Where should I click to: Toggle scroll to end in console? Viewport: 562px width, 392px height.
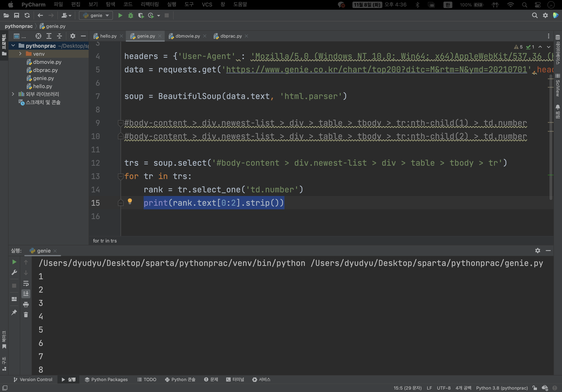(x=26, y=294)
